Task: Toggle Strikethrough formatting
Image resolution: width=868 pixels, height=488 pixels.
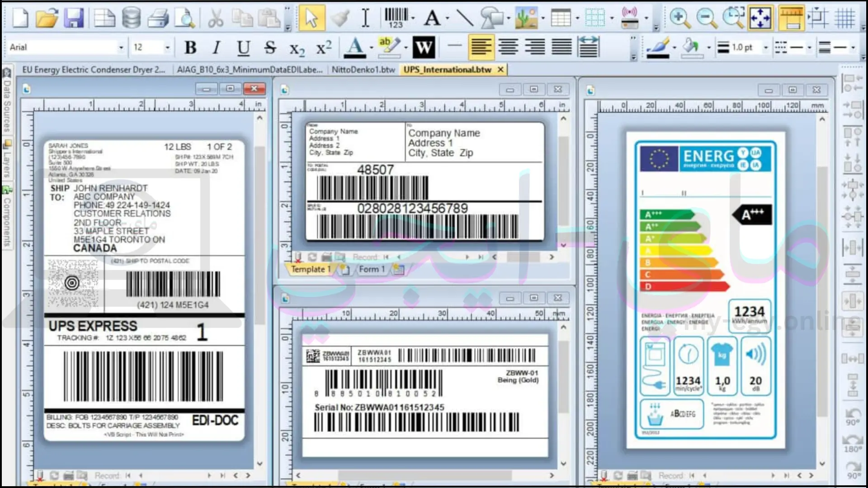Action: (270, 47)
